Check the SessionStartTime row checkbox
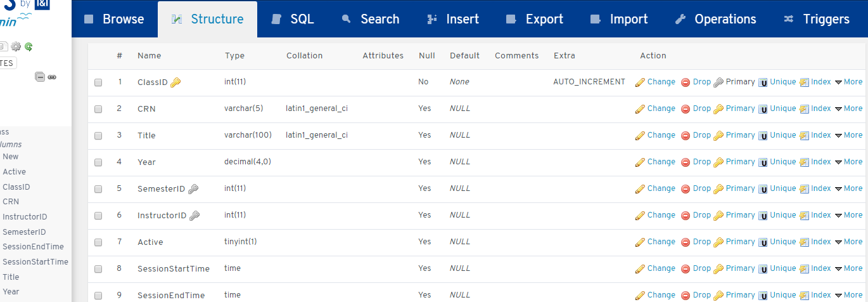 tap(98, 269)
